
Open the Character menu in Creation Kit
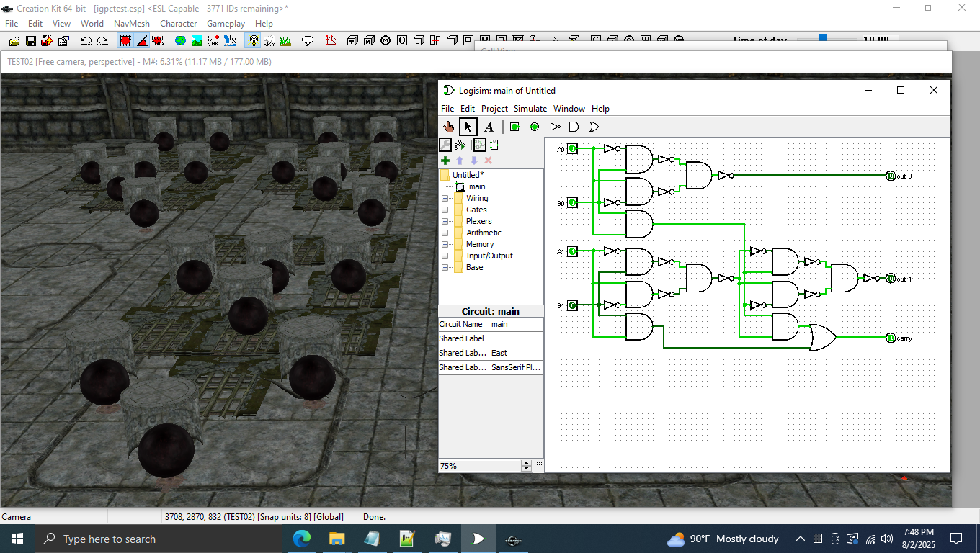point(178,24)
